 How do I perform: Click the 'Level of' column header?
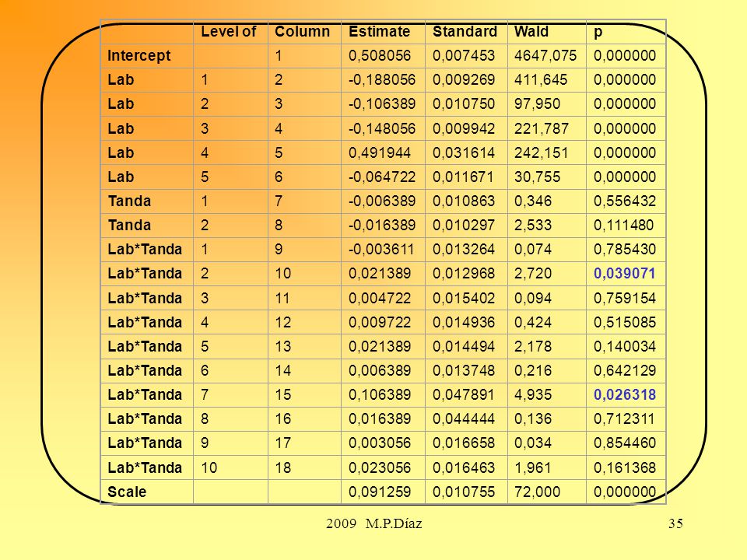point(228,31)
